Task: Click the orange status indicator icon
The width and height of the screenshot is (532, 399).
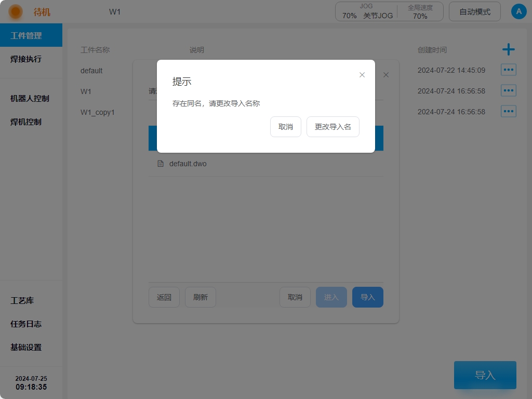Action: point(16,11)
